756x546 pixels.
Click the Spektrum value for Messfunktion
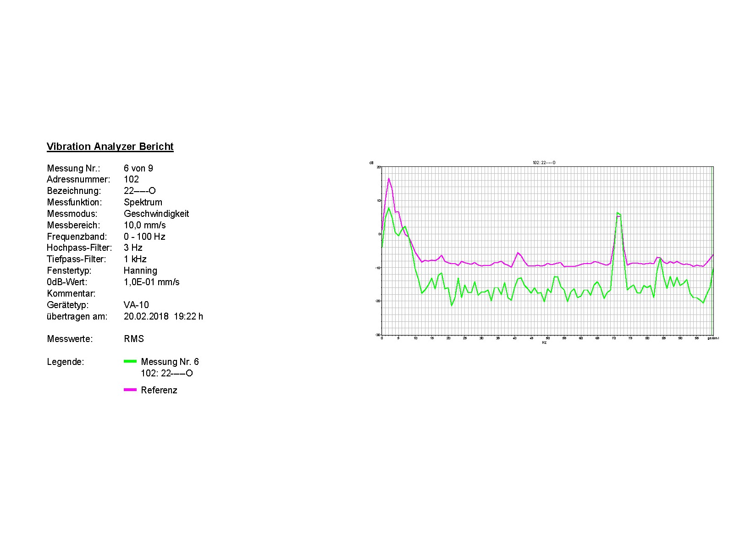click(x=143, y=202)
